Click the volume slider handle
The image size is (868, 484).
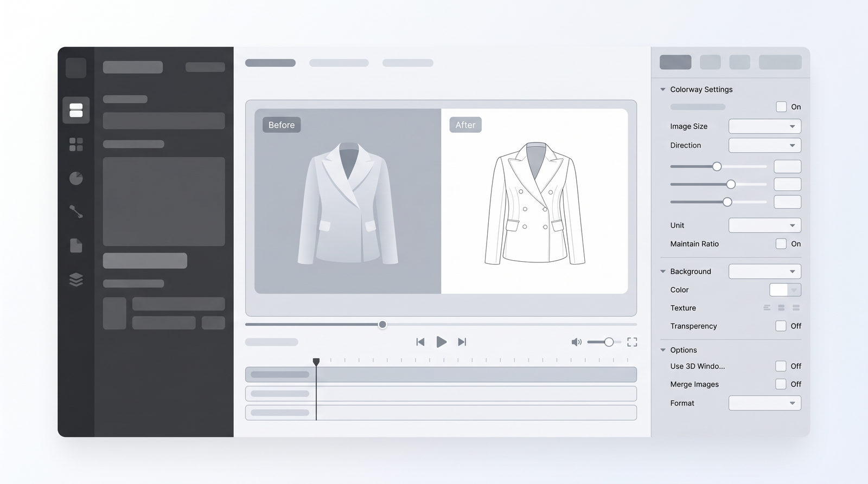[x=609, y=342]
